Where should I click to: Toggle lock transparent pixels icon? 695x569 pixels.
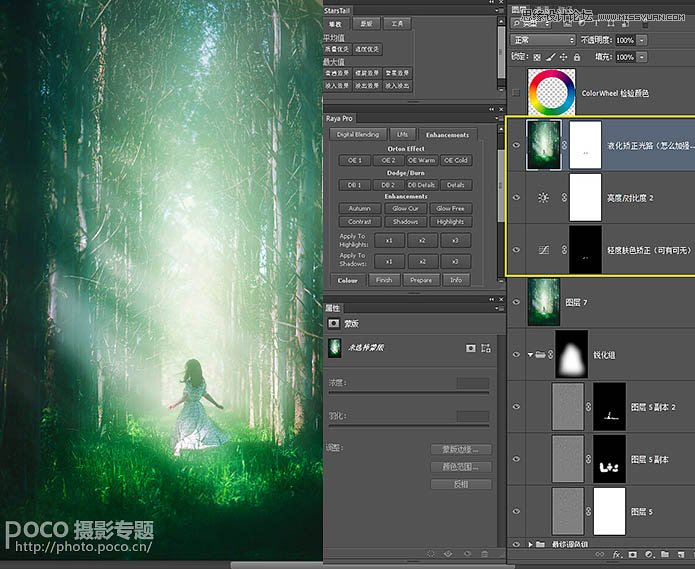coord(537,57)
